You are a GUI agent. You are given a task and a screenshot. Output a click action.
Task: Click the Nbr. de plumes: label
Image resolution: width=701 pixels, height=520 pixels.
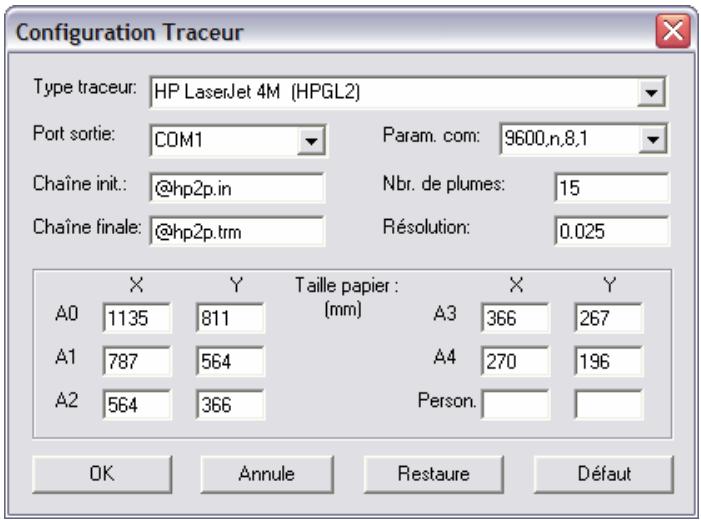(x=444, y=184)
